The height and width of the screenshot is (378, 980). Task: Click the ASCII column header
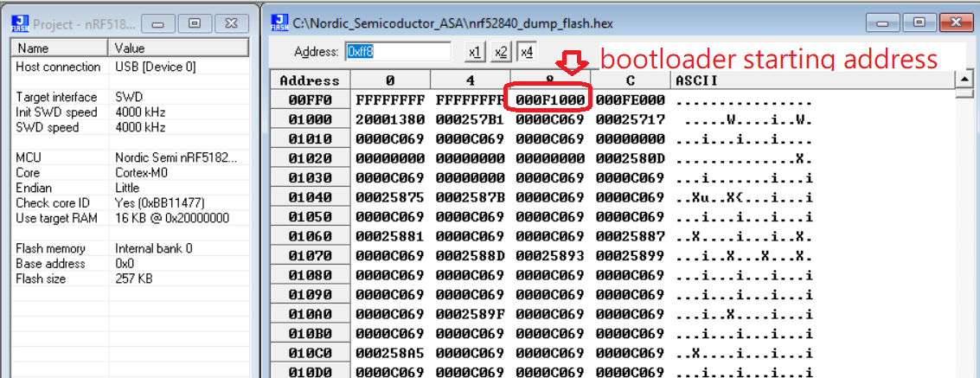(813, 80)
